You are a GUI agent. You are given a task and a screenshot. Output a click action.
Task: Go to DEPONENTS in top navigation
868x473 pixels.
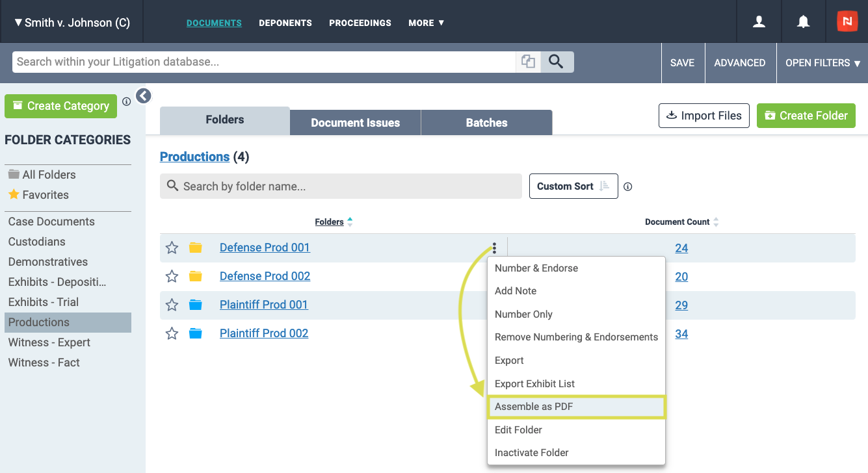[285, 23]
